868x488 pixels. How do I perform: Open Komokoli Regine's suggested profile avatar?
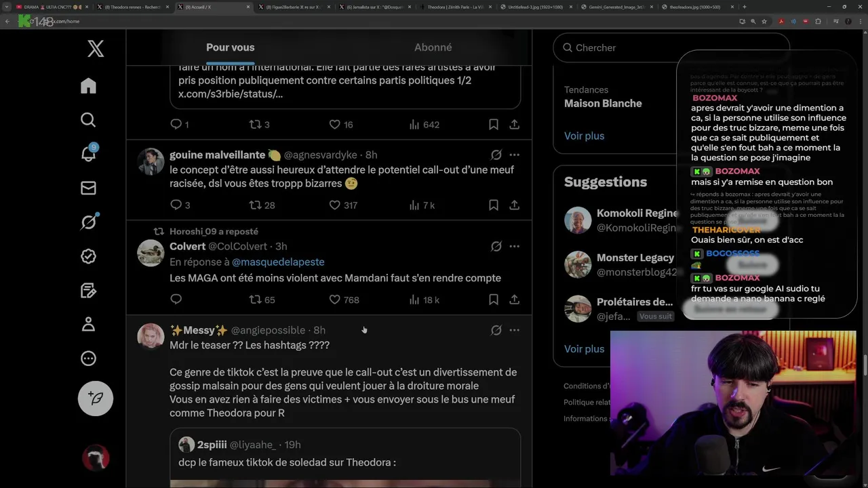(578, 220)
